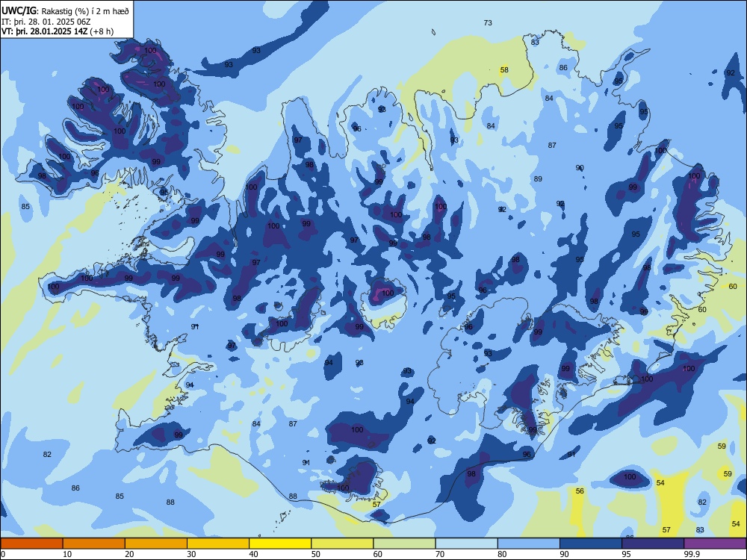The height and width of the screenshot is (560, 747).
Task: Click the title text 'Rakastig (%) í 2 m hæð'
Action: pyautogui.click(x=85, y=11)
